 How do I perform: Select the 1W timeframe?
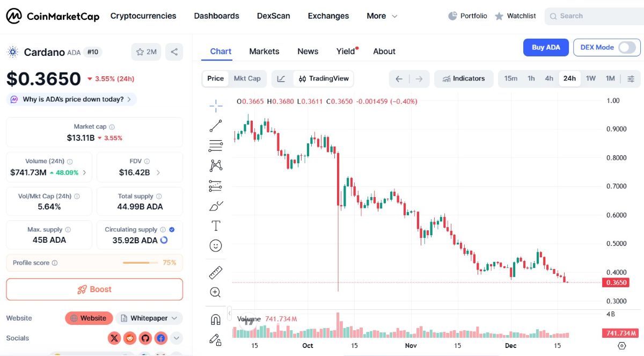pos(590,78)
